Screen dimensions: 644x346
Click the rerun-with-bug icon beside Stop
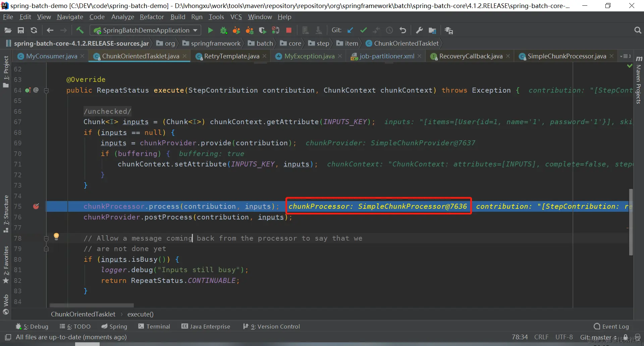[x=276, y=31]
